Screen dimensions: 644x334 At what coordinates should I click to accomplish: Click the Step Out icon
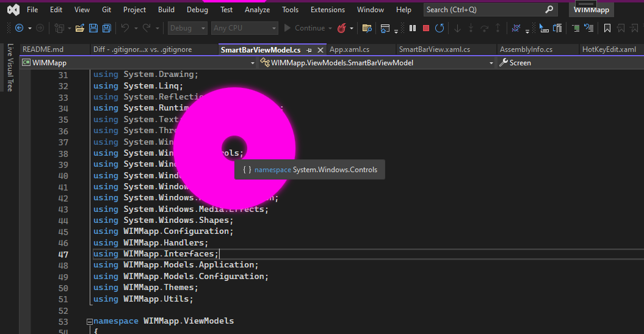click(497, 28)
